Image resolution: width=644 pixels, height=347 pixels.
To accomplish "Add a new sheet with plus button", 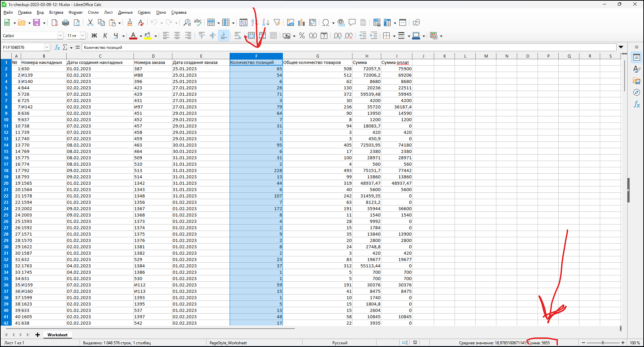I will click(37, 335).
